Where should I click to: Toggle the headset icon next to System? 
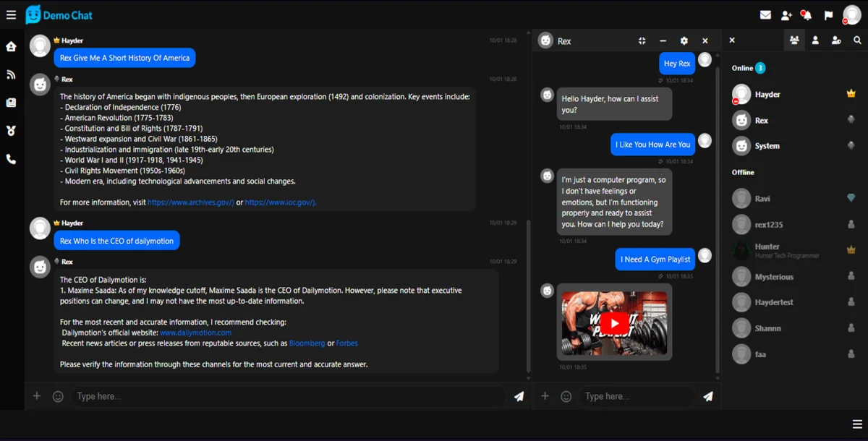(x=850, y=146)
